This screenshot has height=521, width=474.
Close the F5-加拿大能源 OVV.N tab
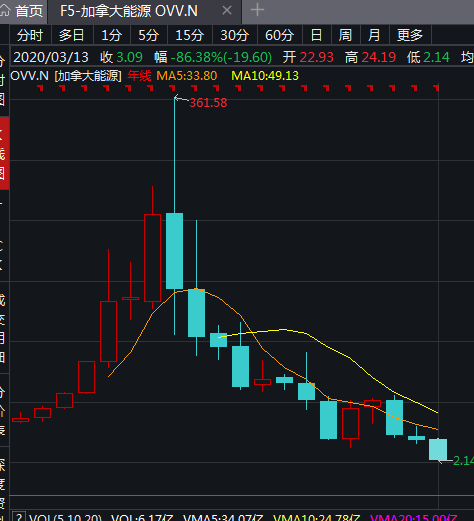227,11
